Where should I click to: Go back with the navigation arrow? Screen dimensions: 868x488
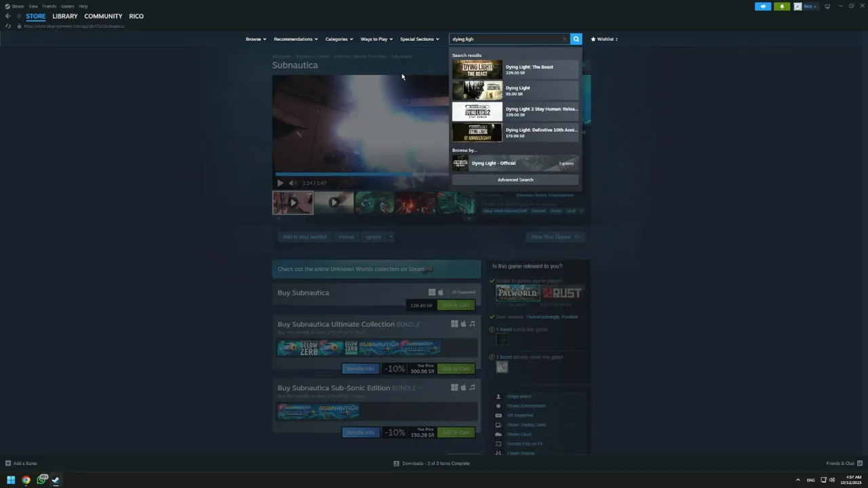tap(7, 16)
